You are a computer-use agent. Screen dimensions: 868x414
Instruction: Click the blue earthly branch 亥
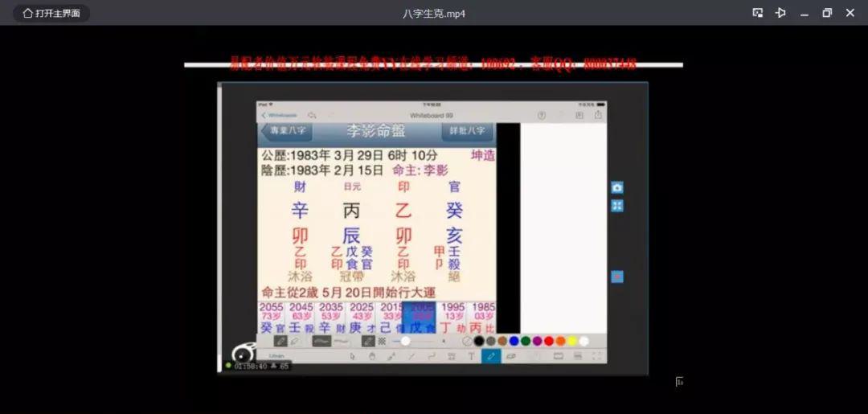[454, 236]
